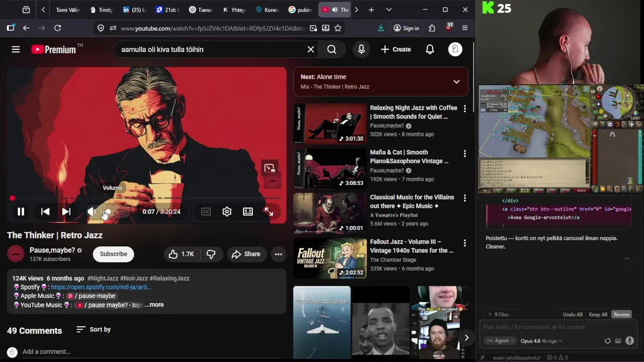This screenshot has height=362, width=644.
Task: Open the YouTube account avatar menu
Action: click(455, 49)
